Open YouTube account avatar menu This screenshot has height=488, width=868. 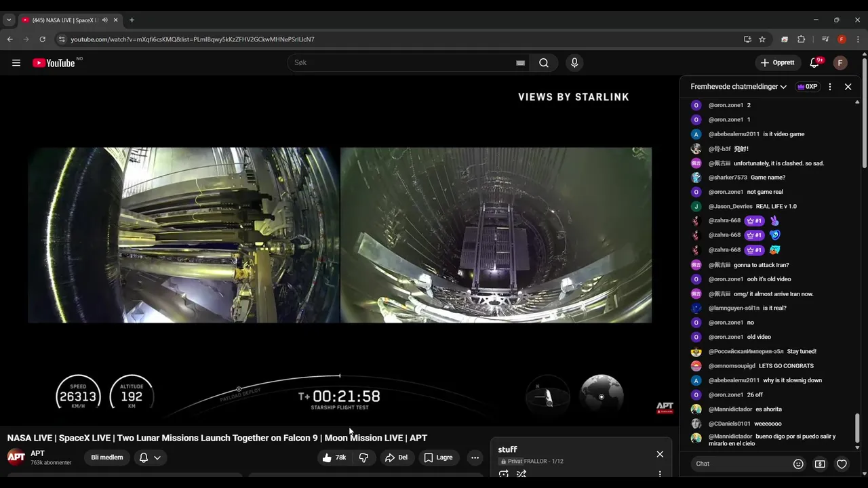pos(840,63)
